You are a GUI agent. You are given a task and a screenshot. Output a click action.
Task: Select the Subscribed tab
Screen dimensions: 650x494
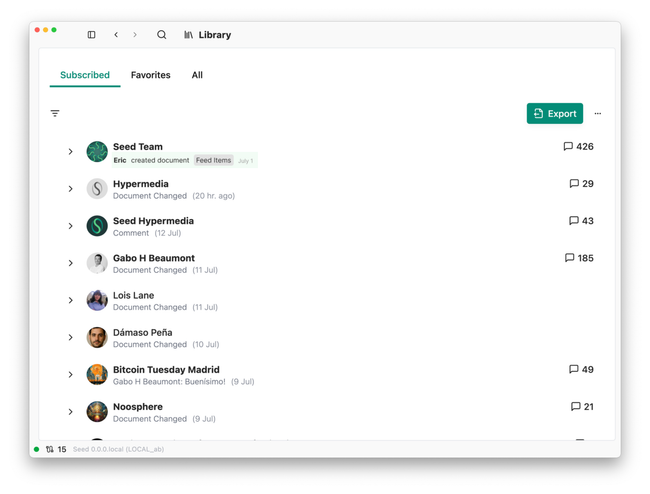pyautogui.click(x=85, y=75)
